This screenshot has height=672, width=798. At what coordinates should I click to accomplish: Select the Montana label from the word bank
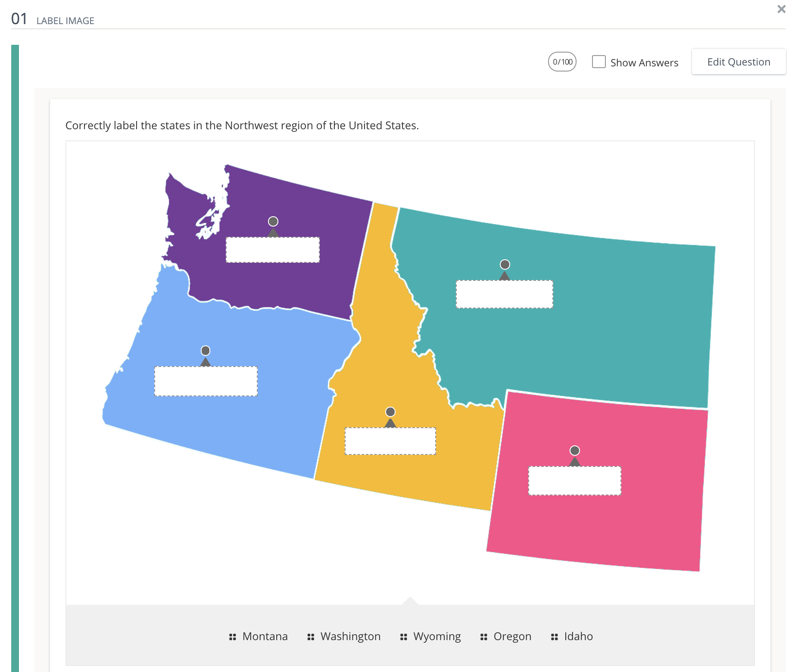click(265, 636)
